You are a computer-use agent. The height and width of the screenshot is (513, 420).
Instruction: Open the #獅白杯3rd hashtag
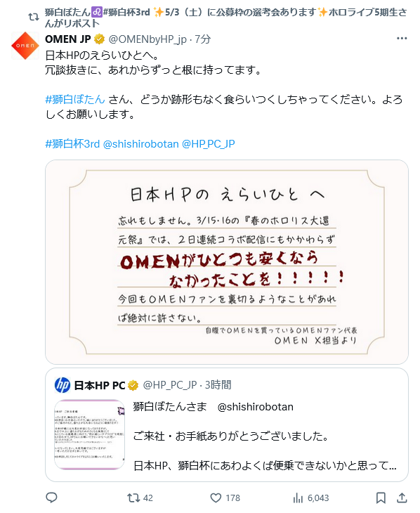pyautogui.click(x=72, y=143)
